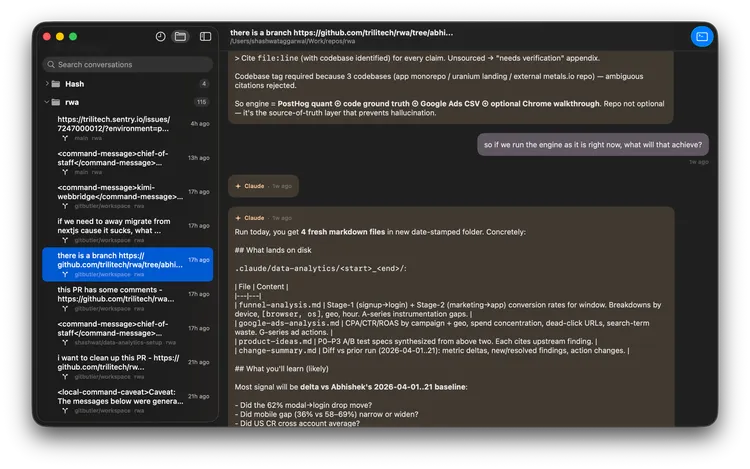The image size is (750, 469).
Task: Open the 'i want to clean up this PR' conversation
Action: [127, 367]
